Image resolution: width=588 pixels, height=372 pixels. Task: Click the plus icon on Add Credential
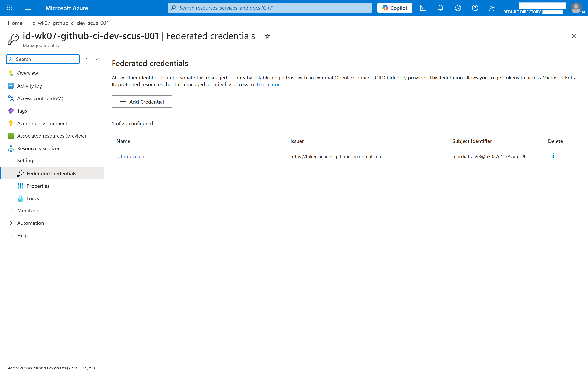(123, 102)
